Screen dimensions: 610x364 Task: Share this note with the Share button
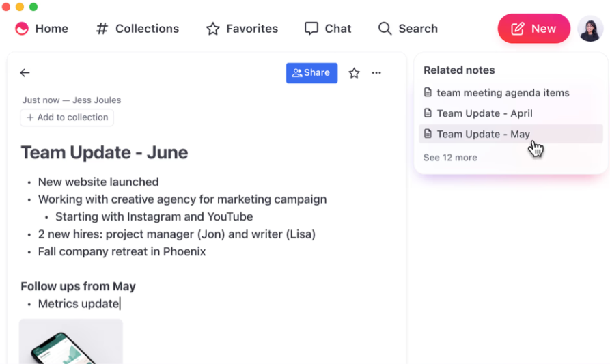tap(311, 72)
